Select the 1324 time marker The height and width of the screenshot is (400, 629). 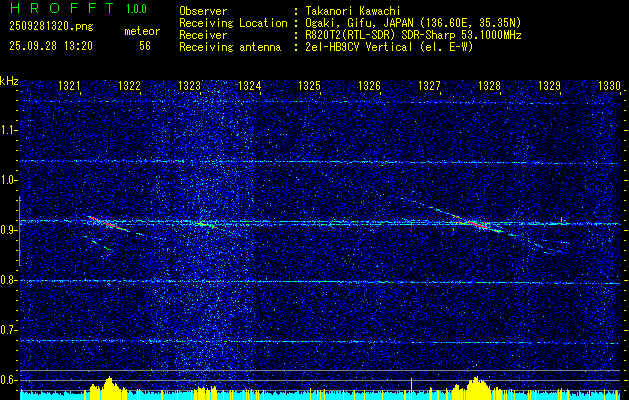pyautogui.click(x=250, y=86)
